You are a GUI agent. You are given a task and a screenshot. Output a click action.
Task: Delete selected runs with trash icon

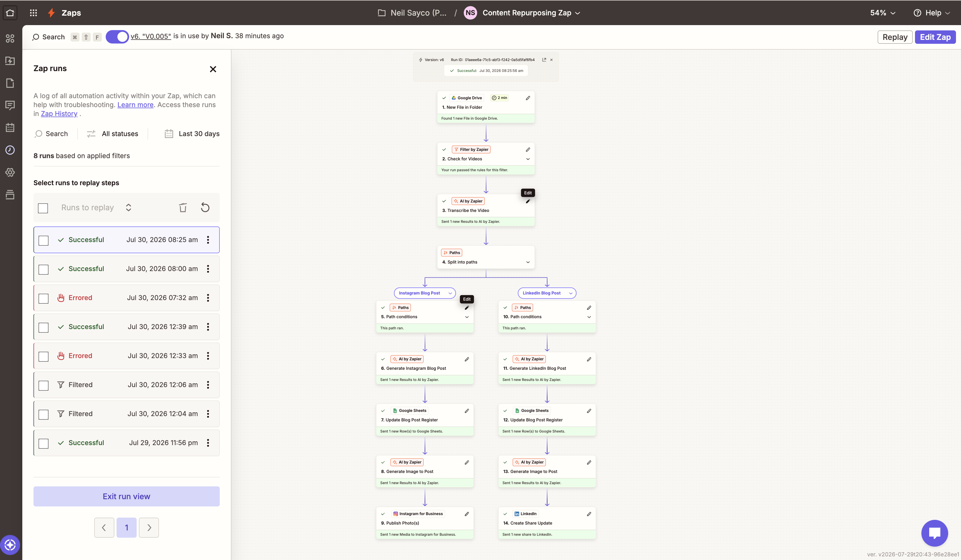pos(183,207)
